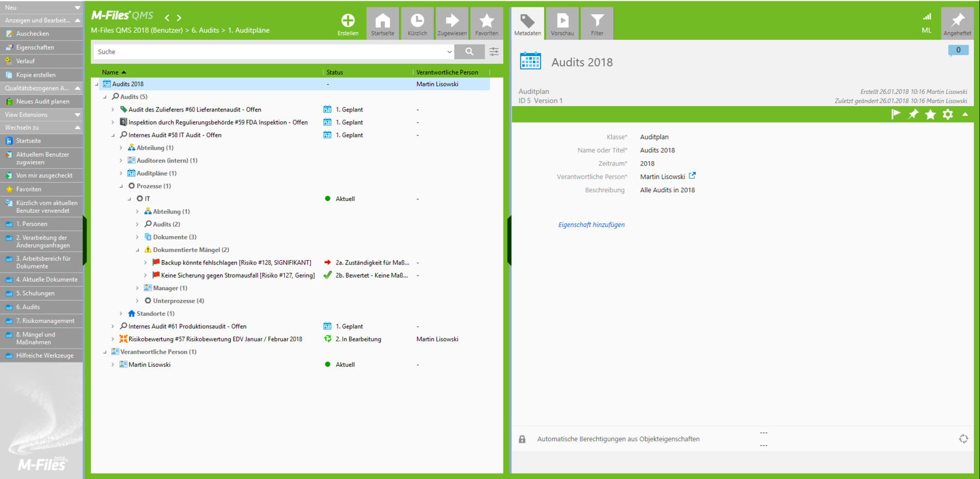Click the 6. Audits breadcrumb link

(205, 30)
